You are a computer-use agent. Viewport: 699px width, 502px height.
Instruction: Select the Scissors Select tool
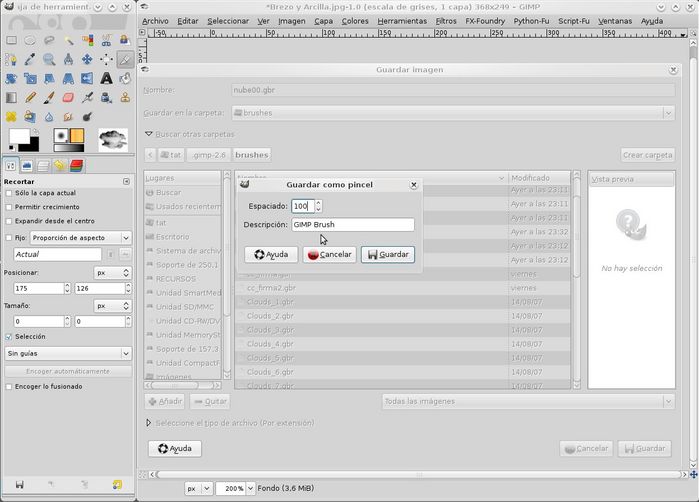[x=106, y=41]
